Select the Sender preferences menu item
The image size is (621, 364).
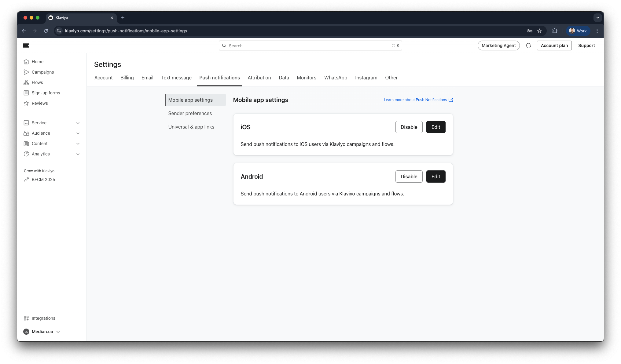[190, 113]
